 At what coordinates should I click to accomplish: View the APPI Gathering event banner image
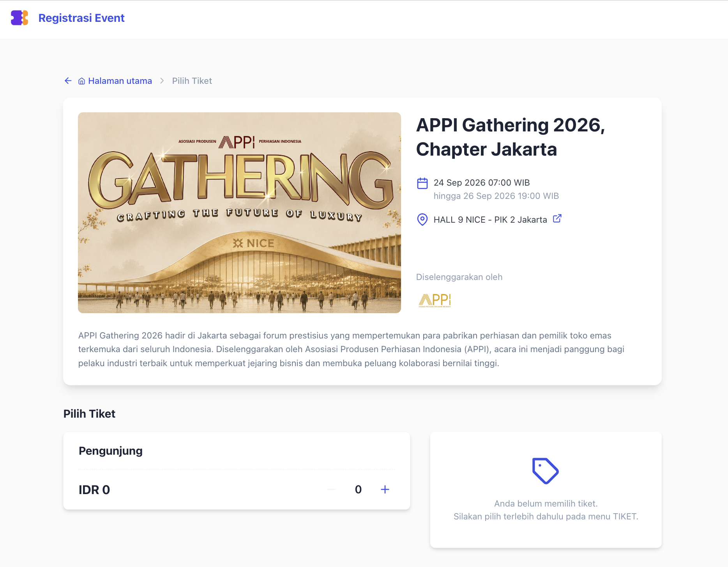coord(239,213)
